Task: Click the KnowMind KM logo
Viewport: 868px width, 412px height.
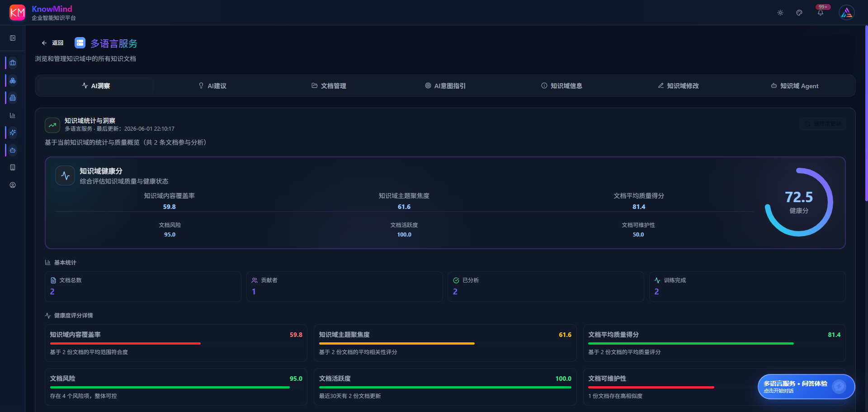Action: point(17,13)
